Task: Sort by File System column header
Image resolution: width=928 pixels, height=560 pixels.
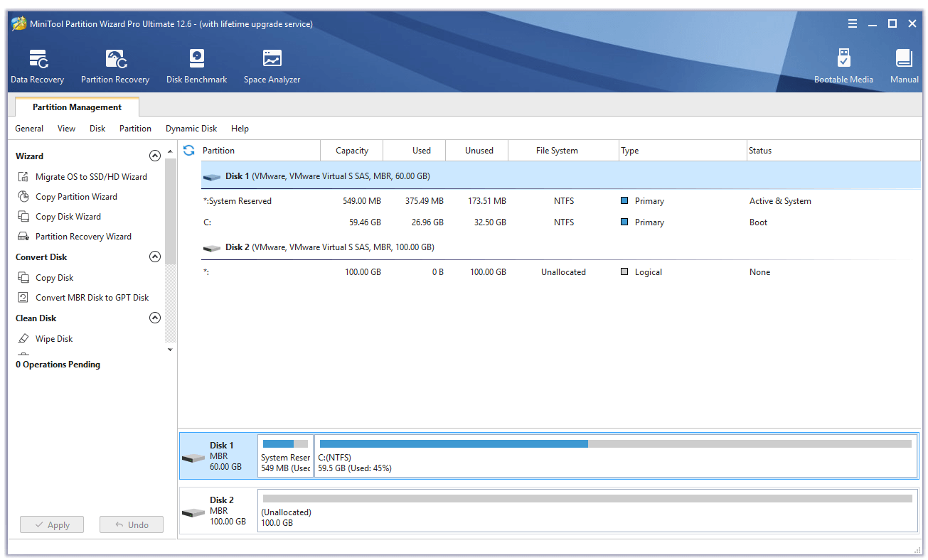Action: [563, 151]
